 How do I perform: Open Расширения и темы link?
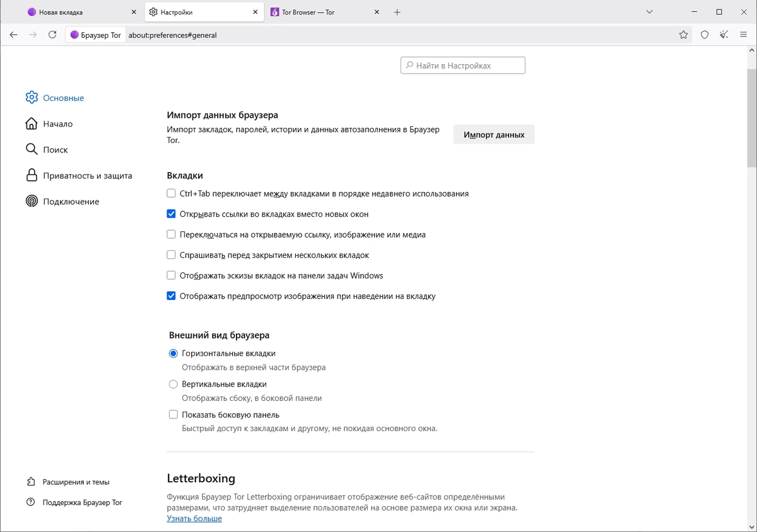pyautogui.click(x=76, y=482)
